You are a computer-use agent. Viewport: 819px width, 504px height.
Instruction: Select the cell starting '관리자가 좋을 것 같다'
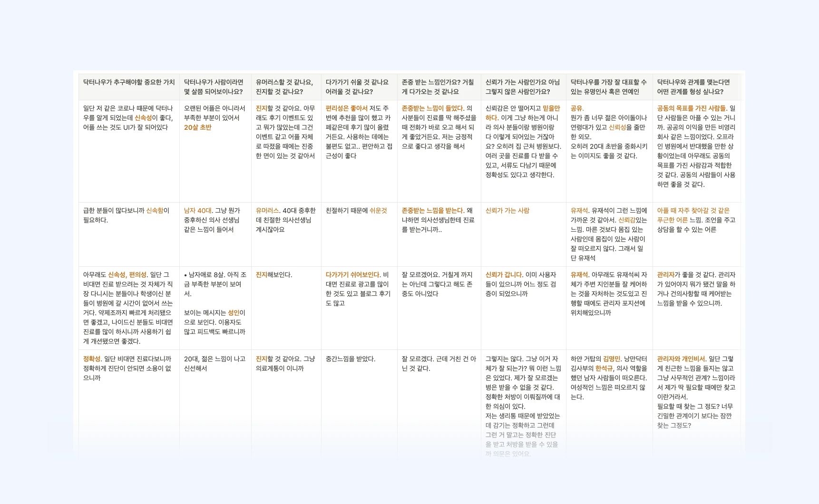(696, 308)
